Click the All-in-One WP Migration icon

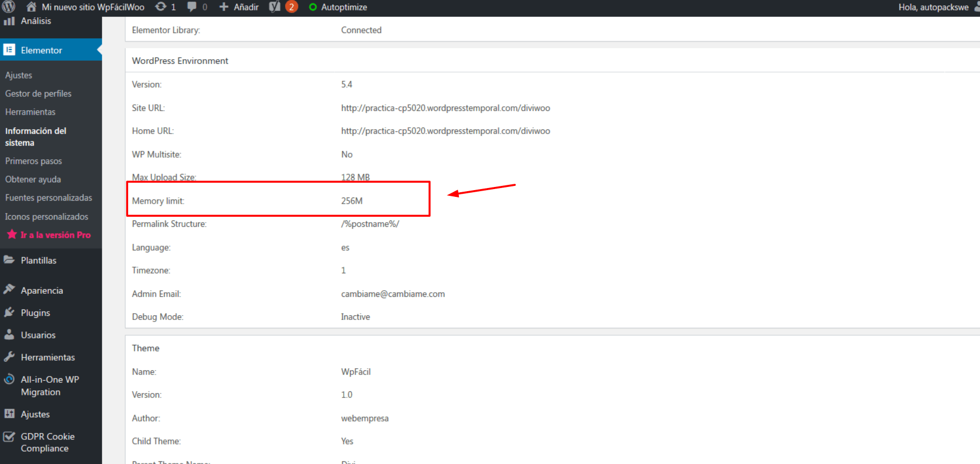click(x=9, y=379)
